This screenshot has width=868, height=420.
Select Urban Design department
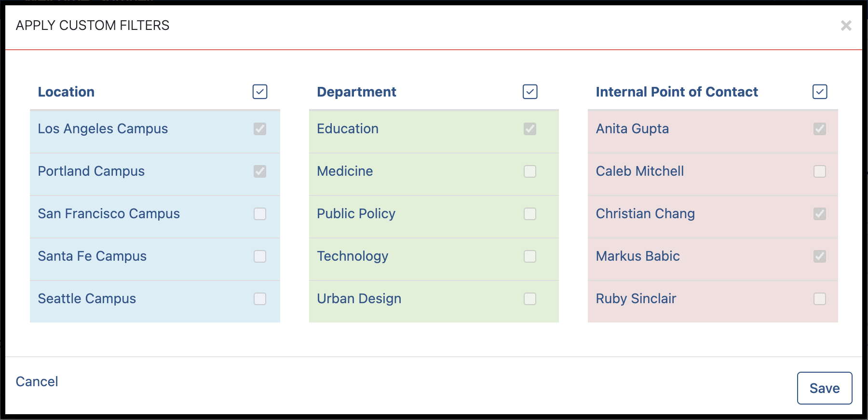[530, 299]
